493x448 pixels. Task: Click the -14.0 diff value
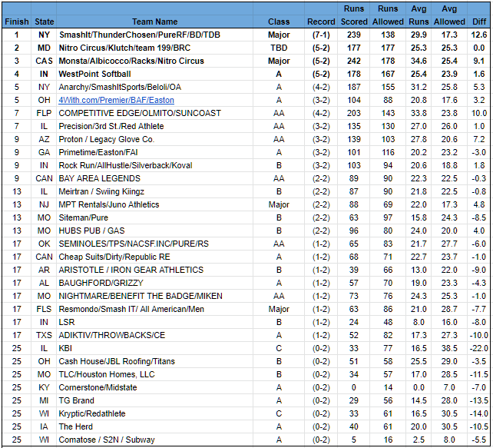click(x=479, y=413)
